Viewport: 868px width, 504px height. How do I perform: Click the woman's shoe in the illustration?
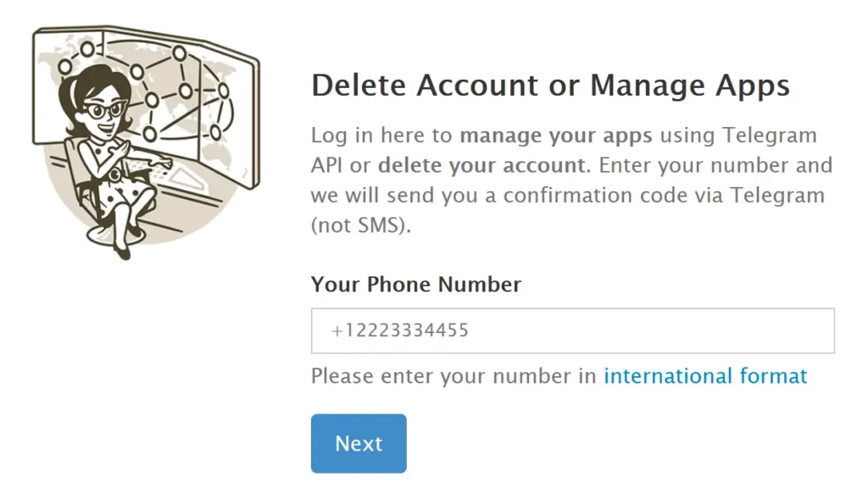click(x=123, y=250)
